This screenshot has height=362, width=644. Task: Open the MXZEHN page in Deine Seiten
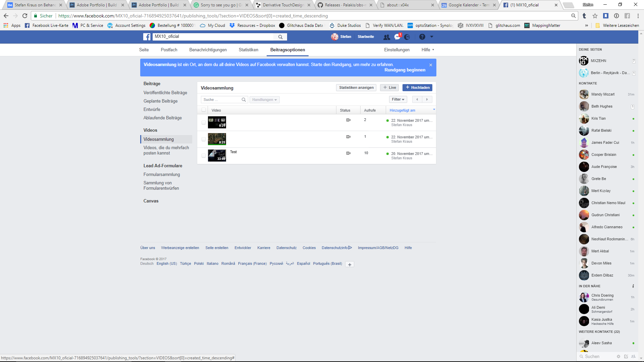(606, 61)
